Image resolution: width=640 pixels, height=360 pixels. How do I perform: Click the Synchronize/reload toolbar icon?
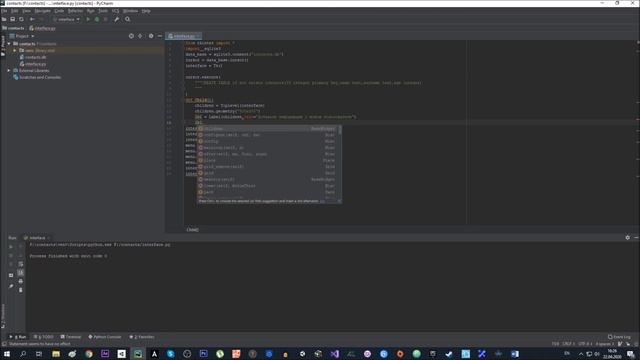tap(21, 19)
